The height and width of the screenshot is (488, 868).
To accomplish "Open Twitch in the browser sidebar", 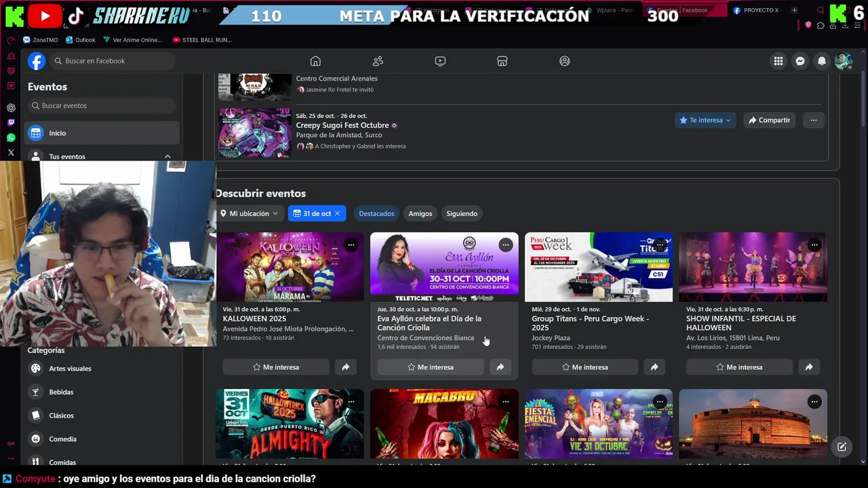I will (x=11, y=123).
